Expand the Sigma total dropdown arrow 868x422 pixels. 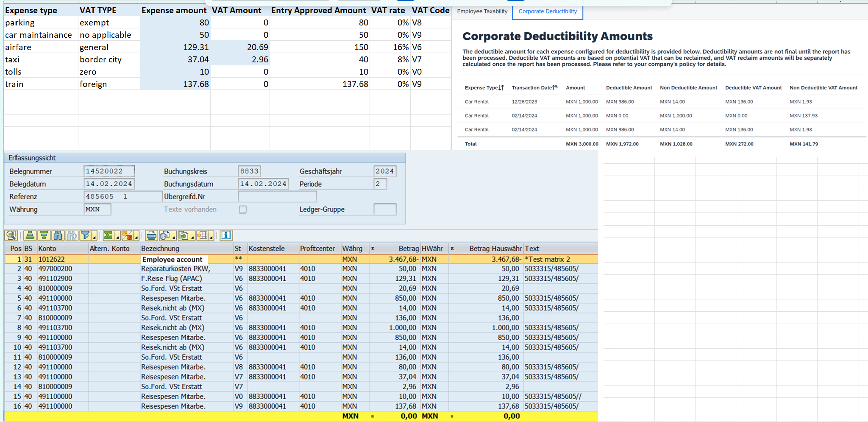(117, 237)
